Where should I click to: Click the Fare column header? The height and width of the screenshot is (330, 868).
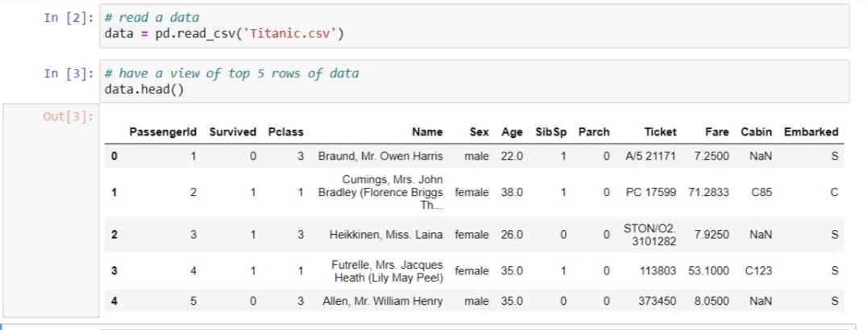716,132
